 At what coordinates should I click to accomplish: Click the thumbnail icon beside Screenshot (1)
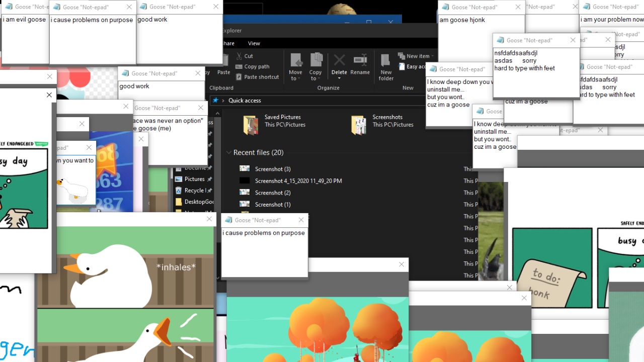click(245, 205)
